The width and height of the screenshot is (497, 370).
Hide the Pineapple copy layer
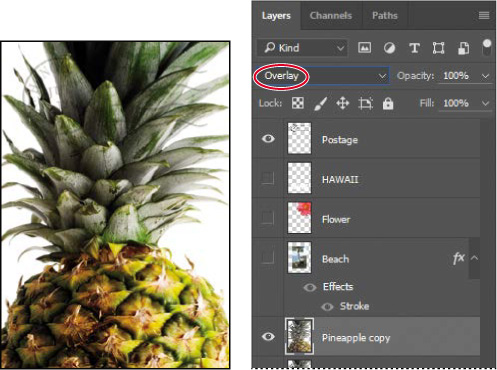click(268, 337)
